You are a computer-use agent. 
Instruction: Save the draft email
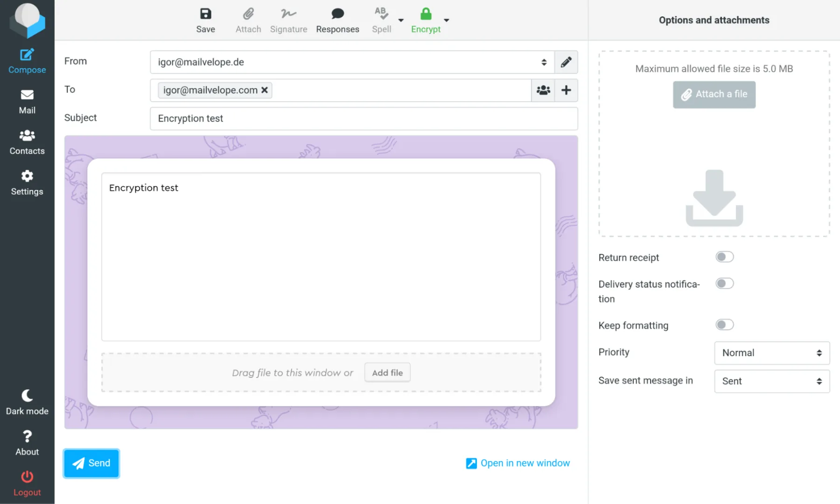(x=205, y=20)
